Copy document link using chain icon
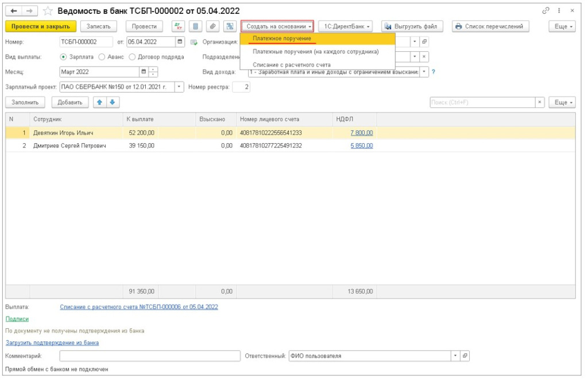 (x=545, y=11)
